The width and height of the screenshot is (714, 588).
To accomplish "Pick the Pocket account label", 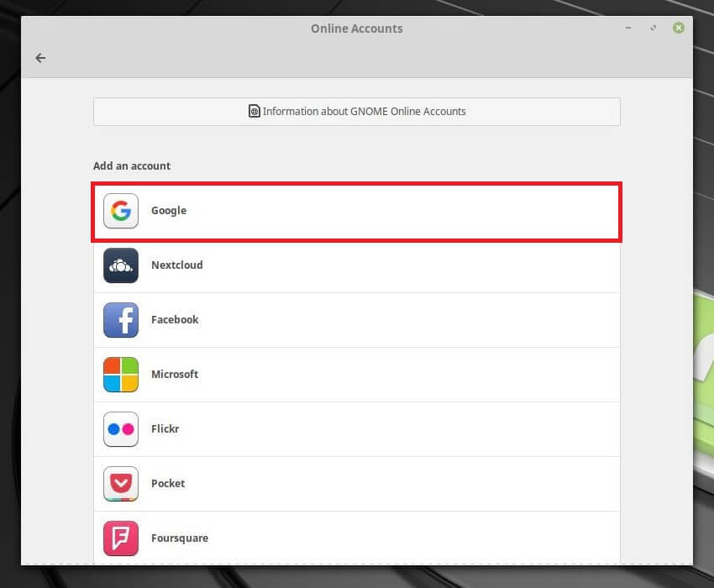I will 168,484.
